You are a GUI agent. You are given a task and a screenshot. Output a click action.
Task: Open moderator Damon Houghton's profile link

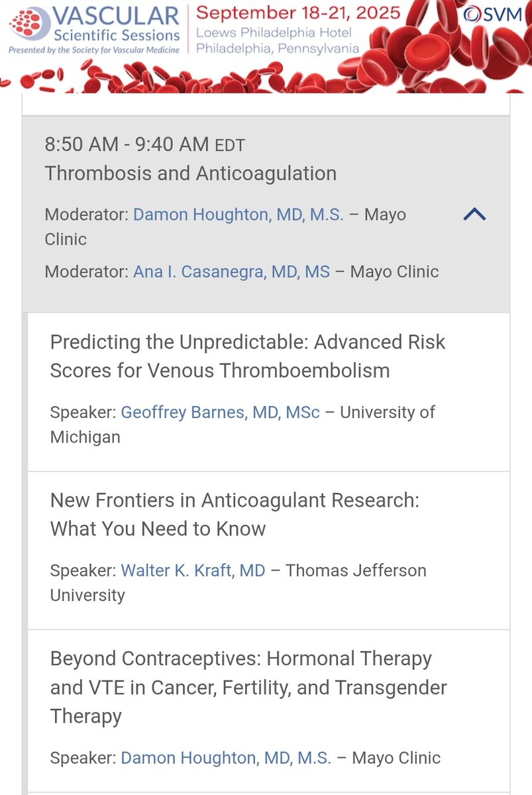[x=239, y=215]
